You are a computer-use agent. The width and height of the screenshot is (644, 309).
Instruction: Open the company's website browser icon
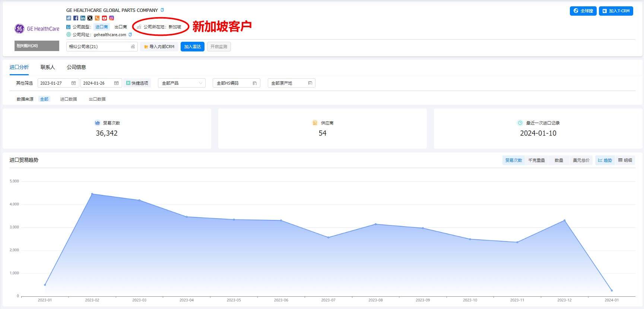point(69,18)
